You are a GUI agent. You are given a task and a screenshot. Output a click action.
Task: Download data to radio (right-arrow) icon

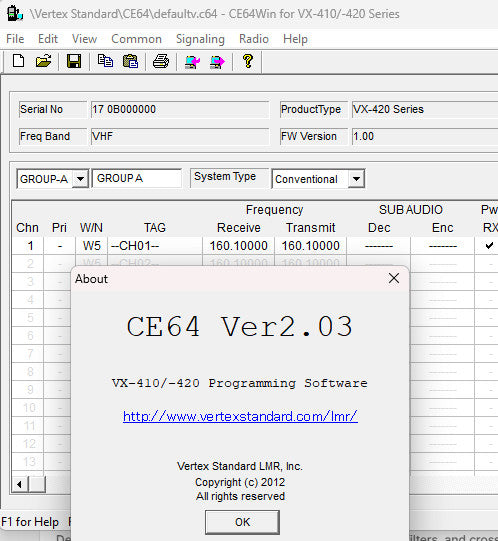(x=217, y=62)
